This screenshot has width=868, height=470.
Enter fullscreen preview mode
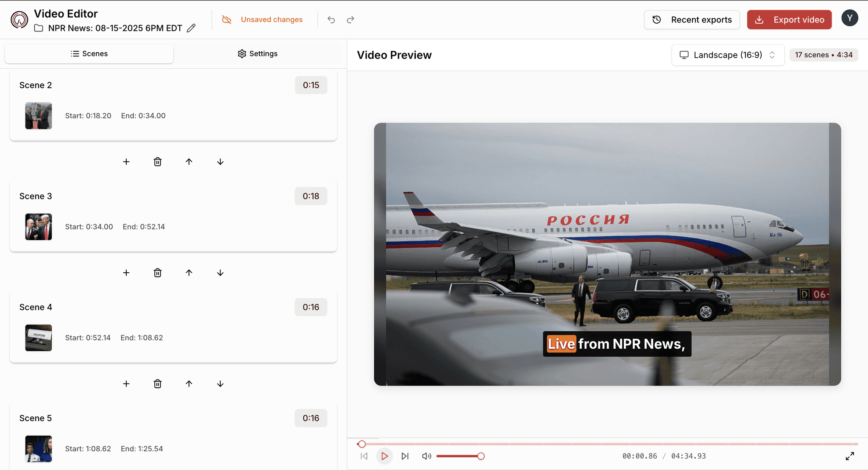pyautogui.click(x=850, y=456)
